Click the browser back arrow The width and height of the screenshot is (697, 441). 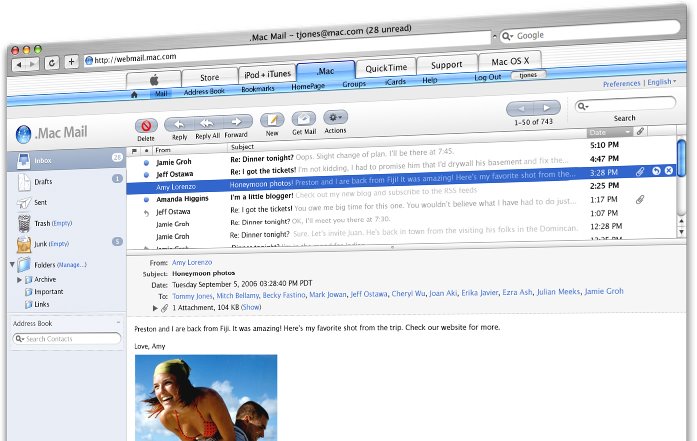click(x=19, y=65)
